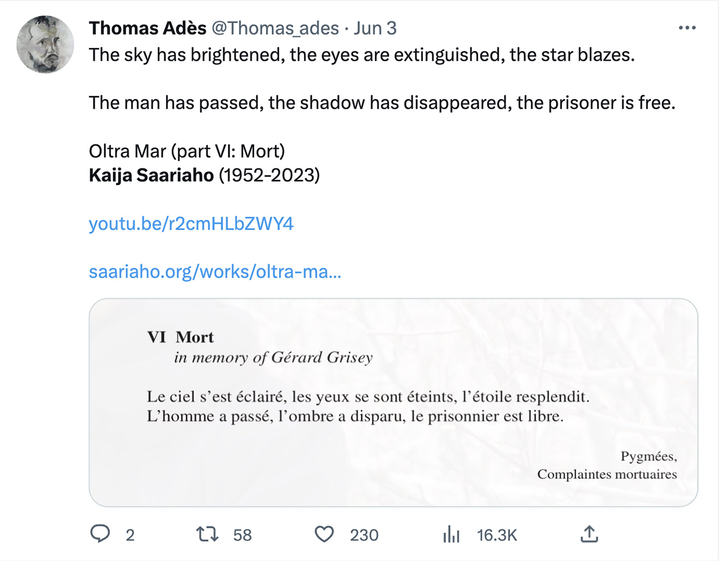Open Thomas Adès profile avatar picture

[45, 44]
